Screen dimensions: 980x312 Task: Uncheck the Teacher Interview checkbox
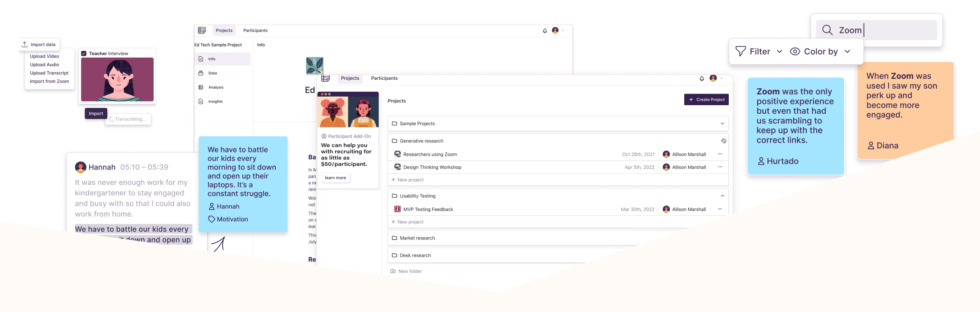tap(84, 53)
